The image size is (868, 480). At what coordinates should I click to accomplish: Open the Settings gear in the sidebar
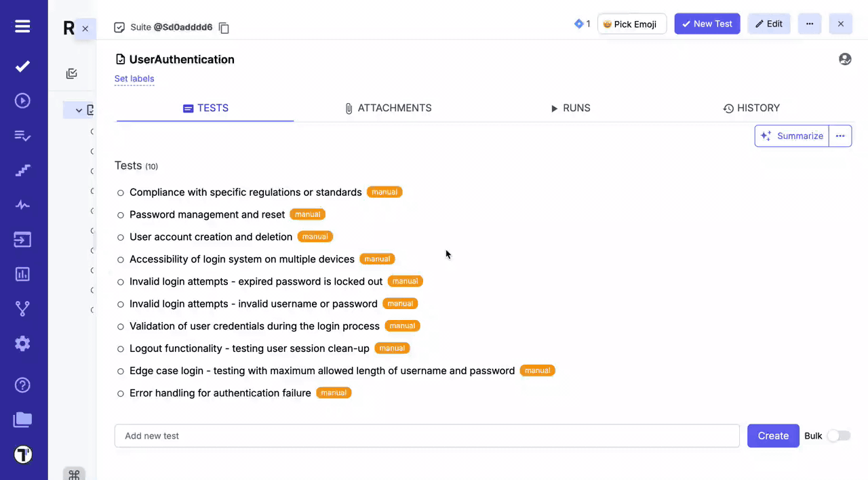coord(22,344)
